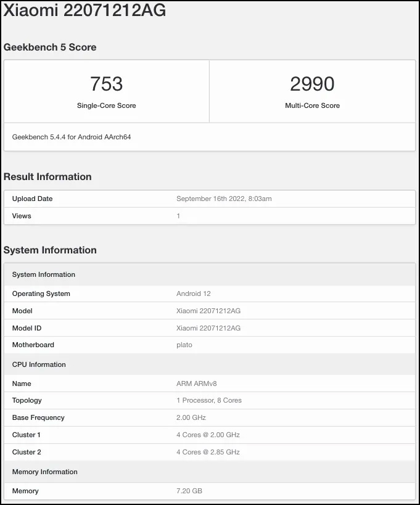Click the '7.20 GB' memory value
This screenshot has height=505, width=420.
[189, 491]
